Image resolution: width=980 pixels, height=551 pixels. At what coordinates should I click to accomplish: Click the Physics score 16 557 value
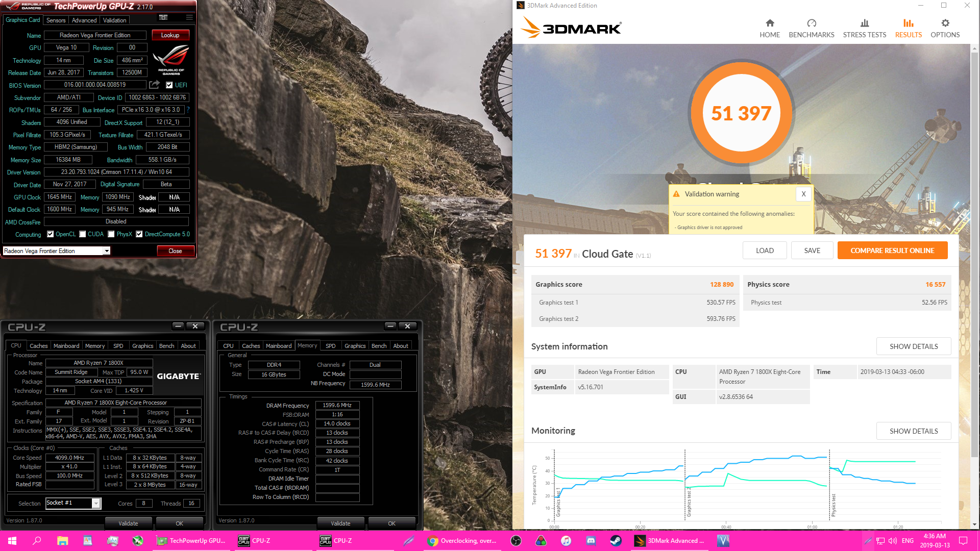tap(935, 285)
